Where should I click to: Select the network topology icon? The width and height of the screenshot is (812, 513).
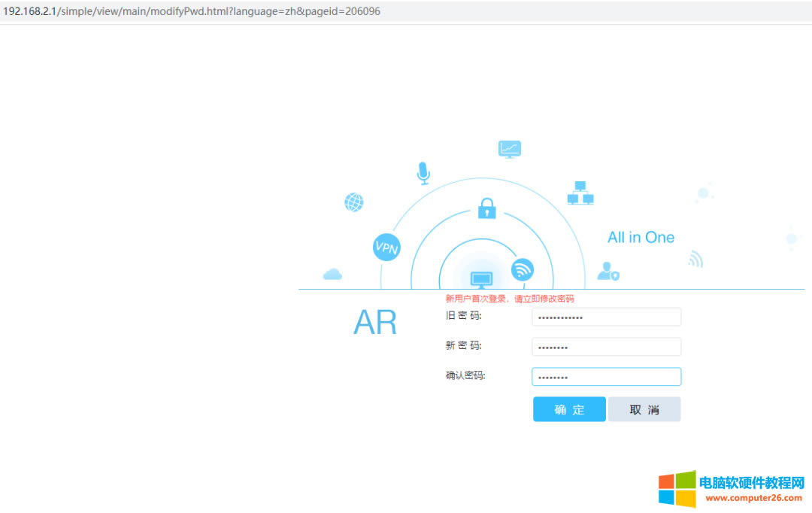pyautogui.click(x=580, y=193)
